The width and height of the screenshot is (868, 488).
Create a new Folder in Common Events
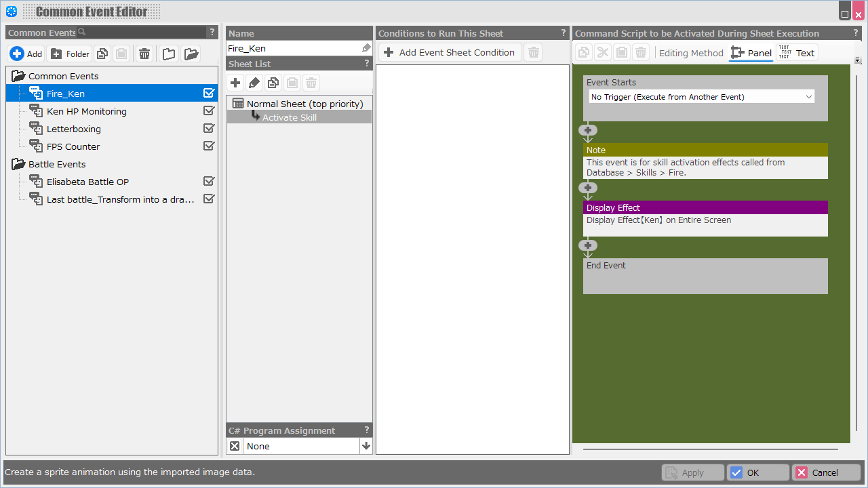pyautogui.click(x=70, y=54)
